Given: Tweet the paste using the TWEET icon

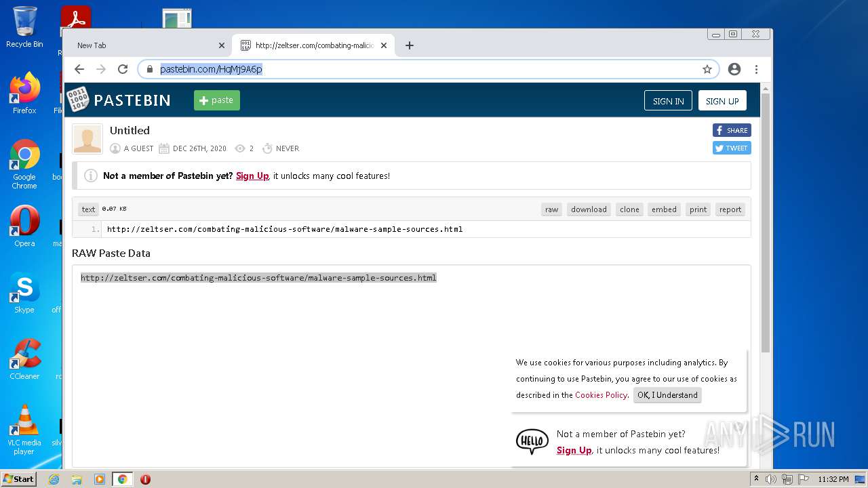Looking at the screenshot, I should point(731,148).
